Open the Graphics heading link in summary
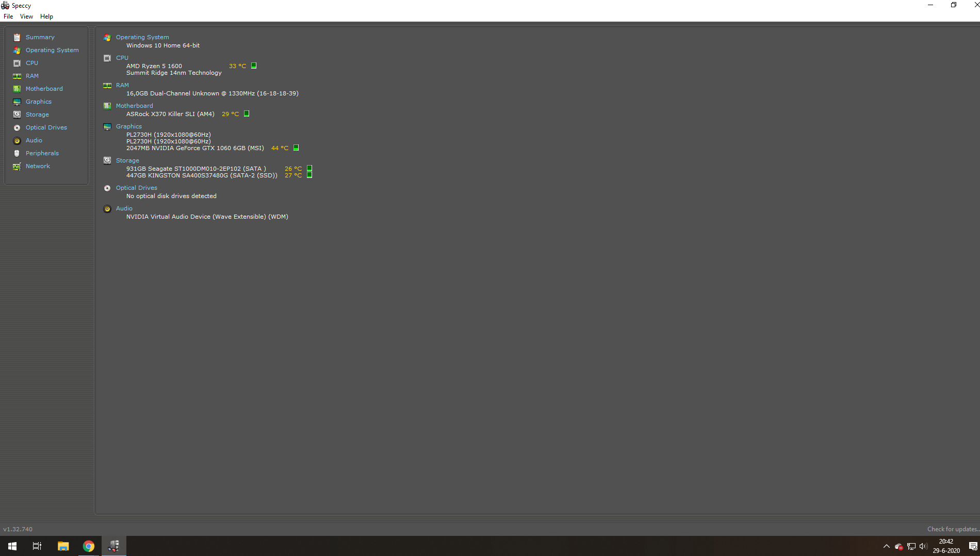980x556 pixels. (x=129, y=126)
